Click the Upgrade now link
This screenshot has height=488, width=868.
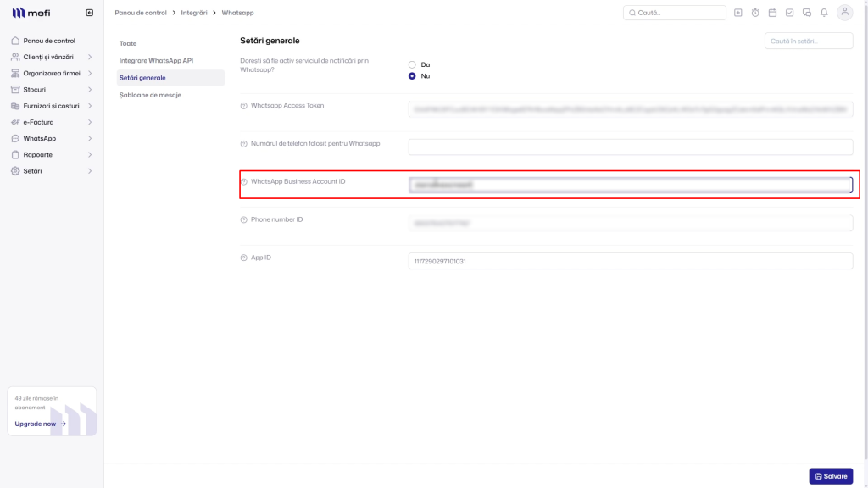41,424
